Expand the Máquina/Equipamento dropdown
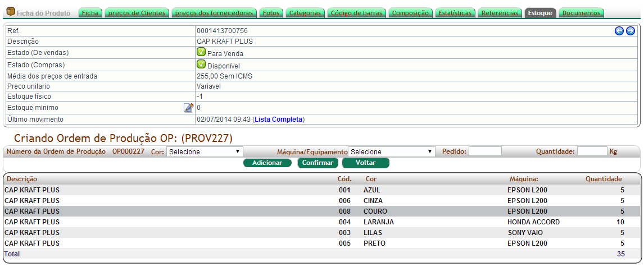644x267 pixels. [x=392, y=151]
